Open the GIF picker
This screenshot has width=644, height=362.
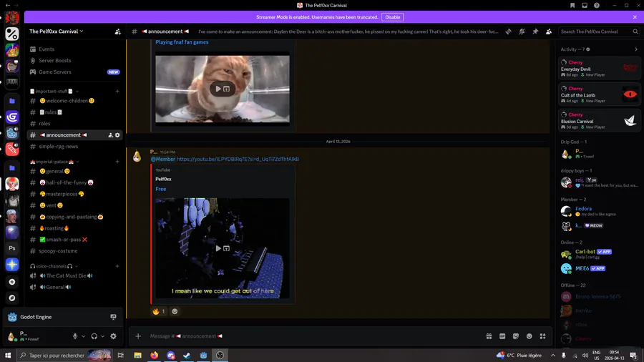click(502, 336)
